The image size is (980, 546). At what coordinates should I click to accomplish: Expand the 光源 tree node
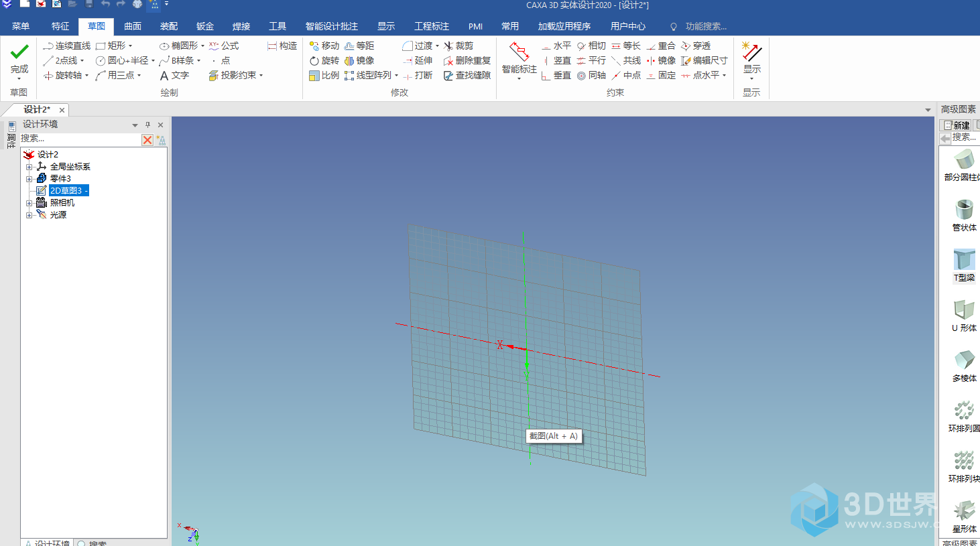[x=29, y=215]
